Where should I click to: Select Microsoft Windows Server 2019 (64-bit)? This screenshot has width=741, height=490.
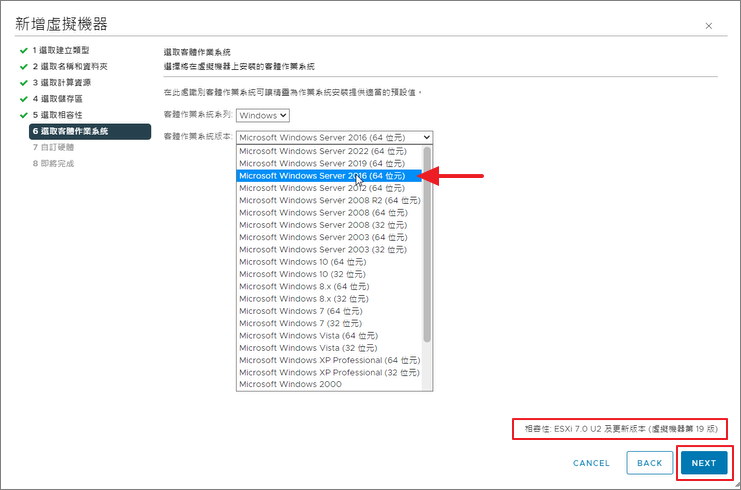click(329, 163)
